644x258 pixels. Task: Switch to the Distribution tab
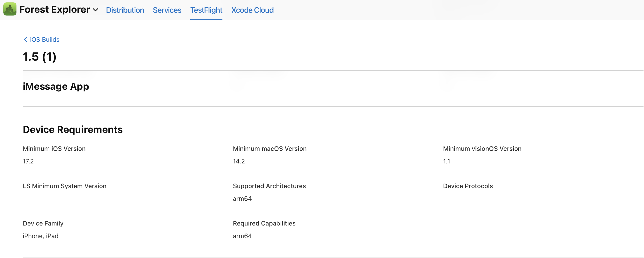click(x=125, y=10)
